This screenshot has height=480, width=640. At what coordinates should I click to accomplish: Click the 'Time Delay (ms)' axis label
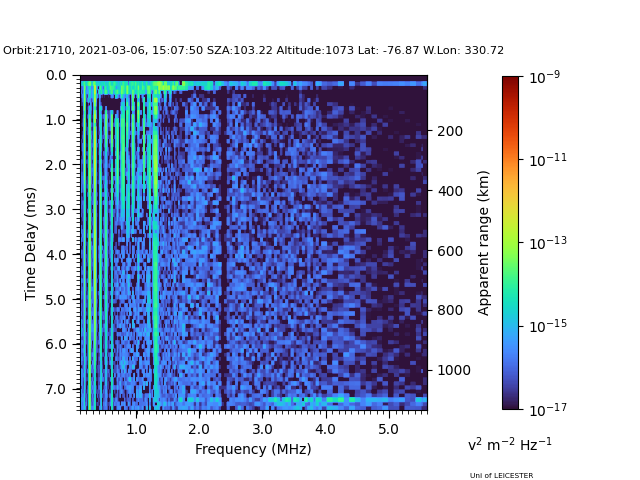[x=30, y=244]
